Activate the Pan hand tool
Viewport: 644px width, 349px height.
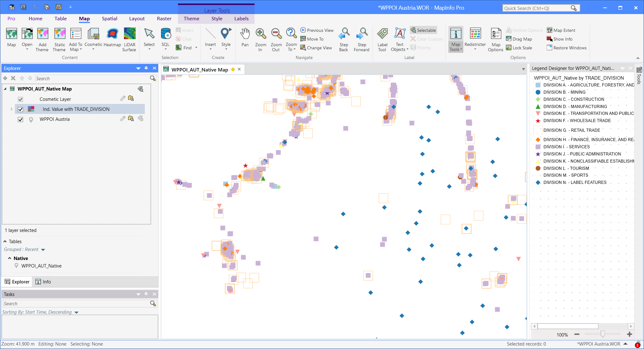click(x=245, y=37)
